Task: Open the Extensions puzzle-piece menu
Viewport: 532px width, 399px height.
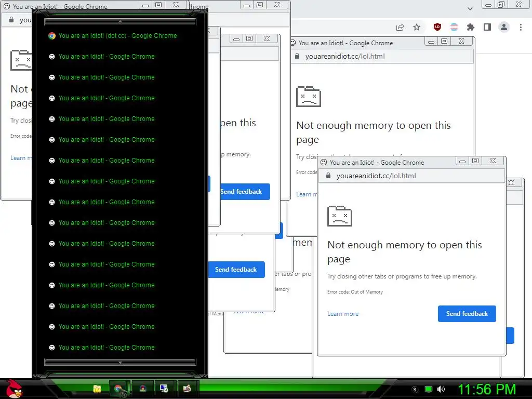Action: pyautogui.click(x=471, y=27)
